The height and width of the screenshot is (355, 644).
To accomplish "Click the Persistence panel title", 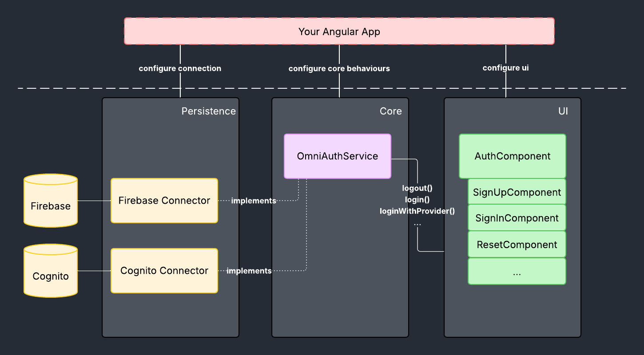I will [208, 111].
